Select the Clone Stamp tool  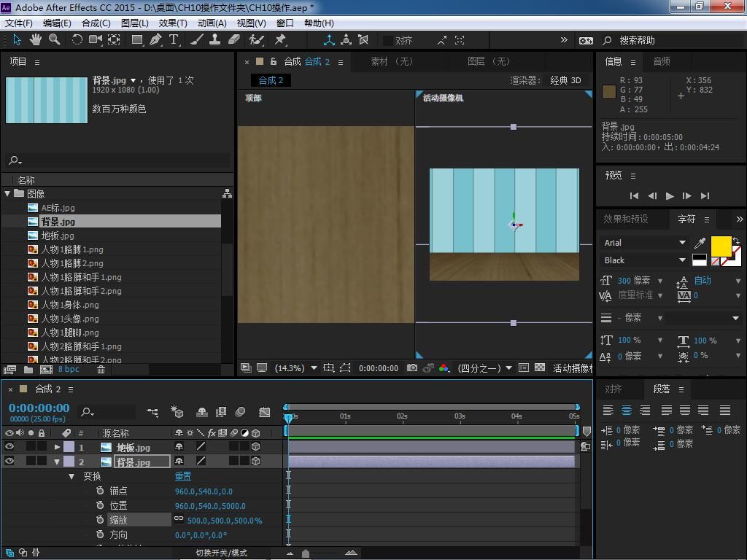point(215,40)
